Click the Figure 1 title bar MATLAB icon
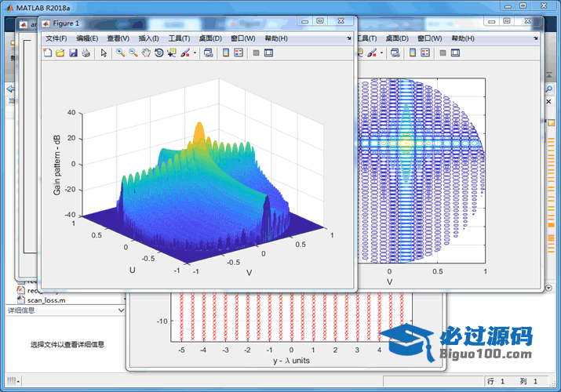This screenshot has width=561, height=392. 46,24
